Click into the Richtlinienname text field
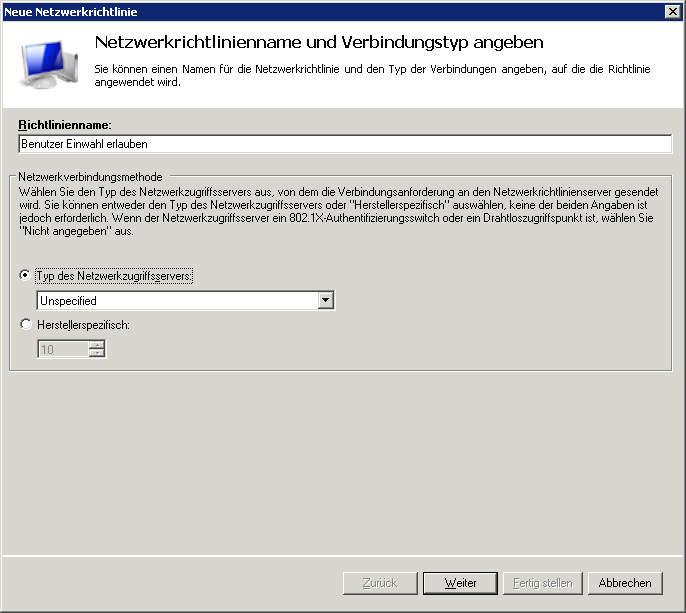686x613 pixels. point(344,144)
